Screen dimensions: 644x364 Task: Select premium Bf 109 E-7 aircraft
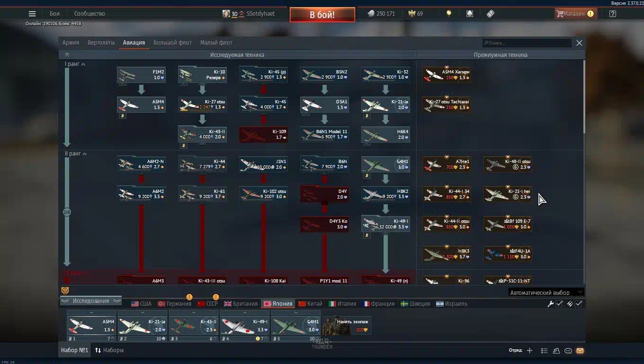[x=508, y=224]
